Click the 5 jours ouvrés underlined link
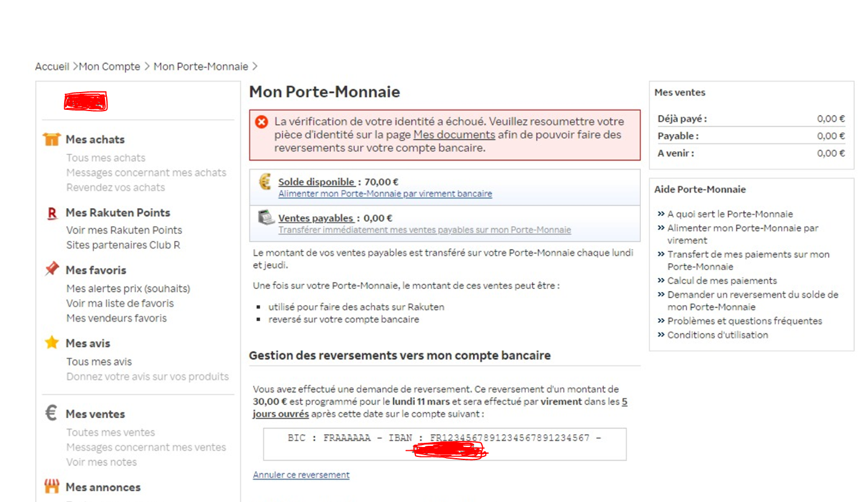Image resolution: width=868 pixels, height=502 pixels. (281, 408)
